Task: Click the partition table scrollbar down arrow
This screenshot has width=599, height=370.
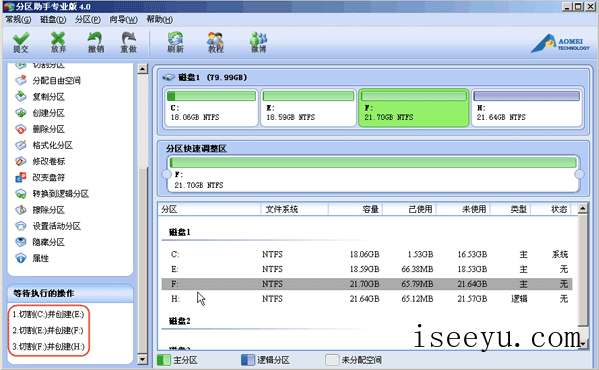Action: pyautogui.click(x=583, y=343)
